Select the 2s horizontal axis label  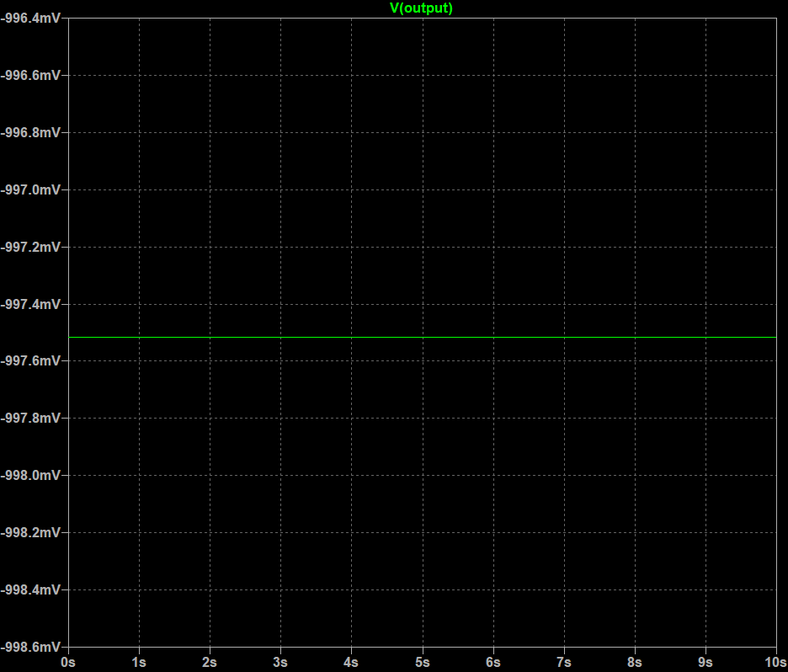[210, 661]
